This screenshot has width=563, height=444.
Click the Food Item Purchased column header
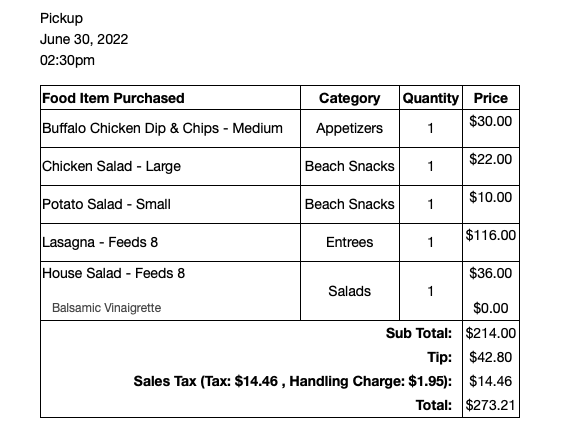(113, 98)
